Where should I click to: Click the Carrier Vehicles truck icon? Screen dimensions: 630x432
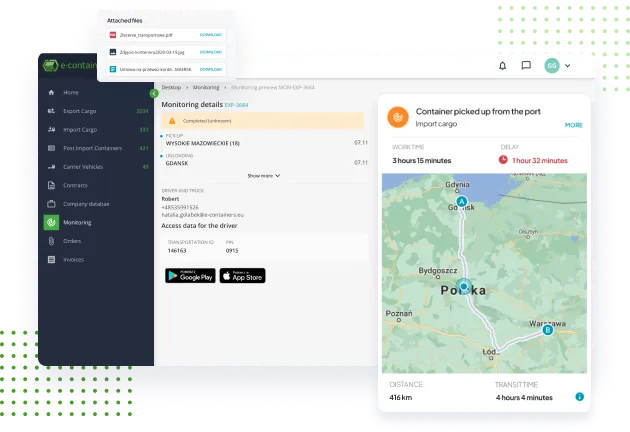(x=51, y=166)
